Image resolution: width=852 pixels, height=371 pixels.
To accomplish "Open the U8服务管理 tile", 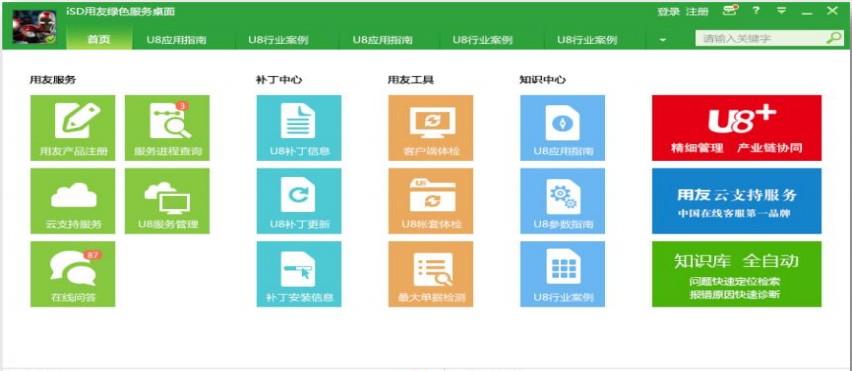I will pyautogui.click(x=167, y=201).
